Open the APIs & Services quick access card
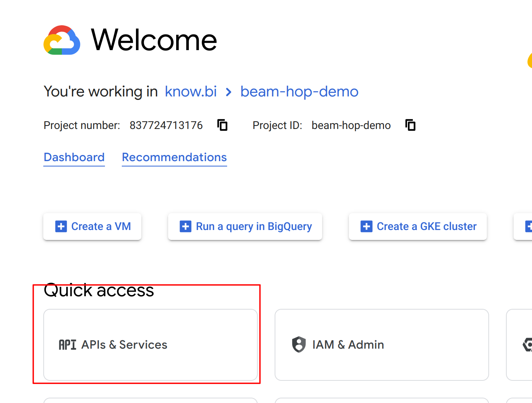 150,344
